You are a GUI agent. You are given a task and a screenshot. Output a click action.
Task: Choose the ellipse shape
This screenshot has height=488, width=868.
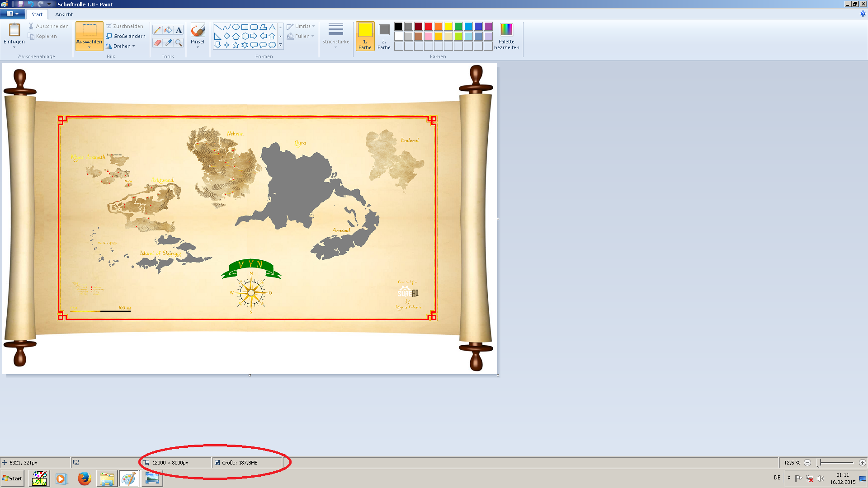[x=236, y=27]
